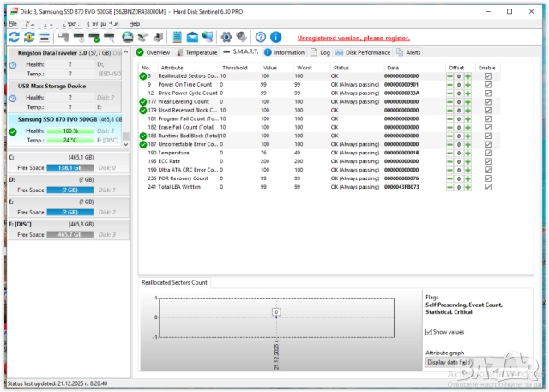Click the email envelope toolbar icon

(x=192, y=37)
